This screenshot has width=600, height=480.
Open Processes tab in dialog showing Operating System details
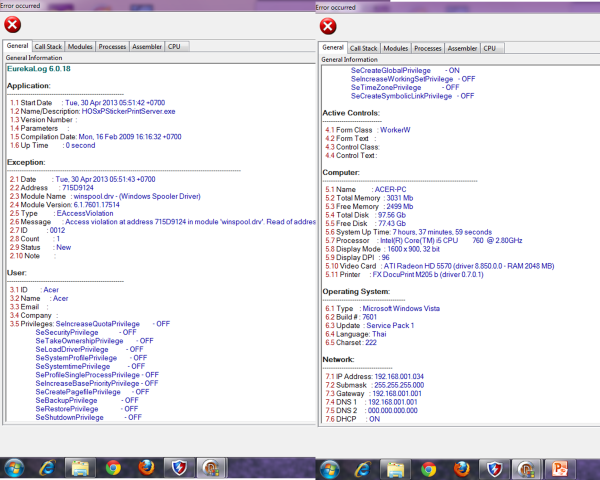click(428, 48)
